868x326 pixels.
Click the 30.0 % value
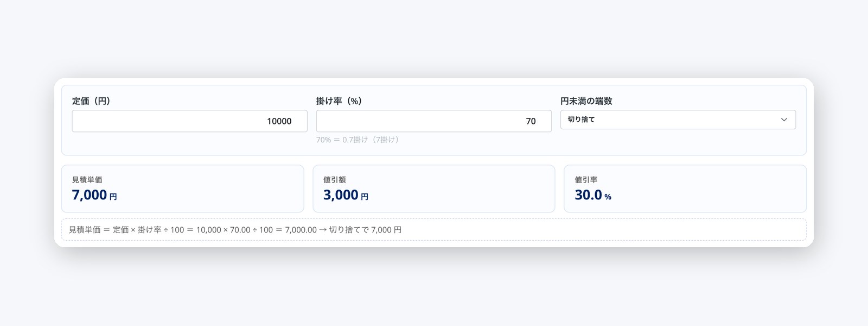(x=593, y=195)
